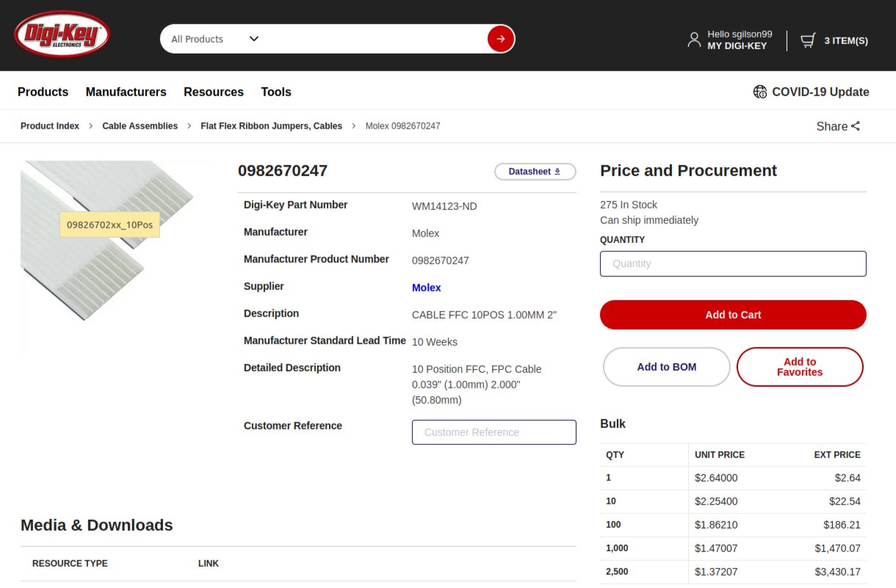Screen dimensions: 896x588
Task: Click the Share text label
Action: 832,126
